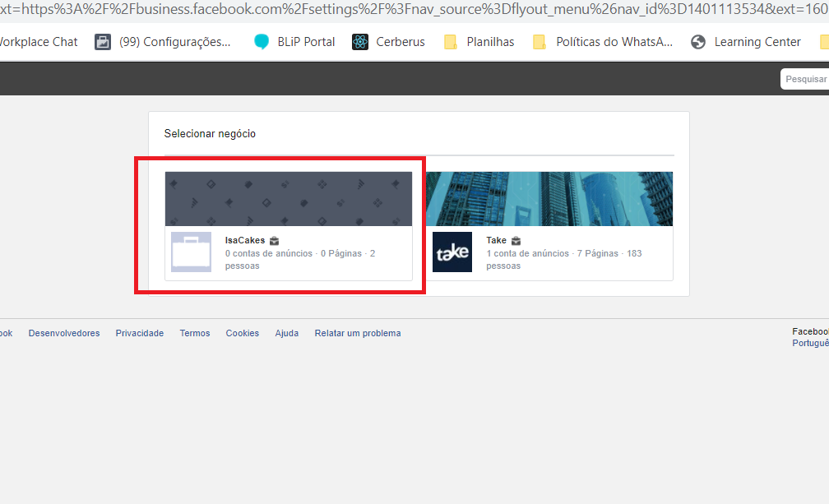Open the Workplace Chat bookmark
The height and width of the screenshot is (504, 829).
click(39, 42)
